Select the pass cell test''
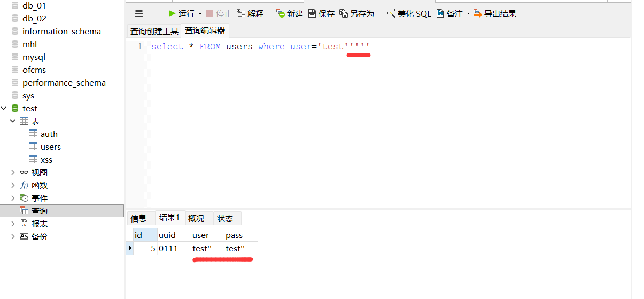Viewport: 644px width, 299px height. click(240, 248)
